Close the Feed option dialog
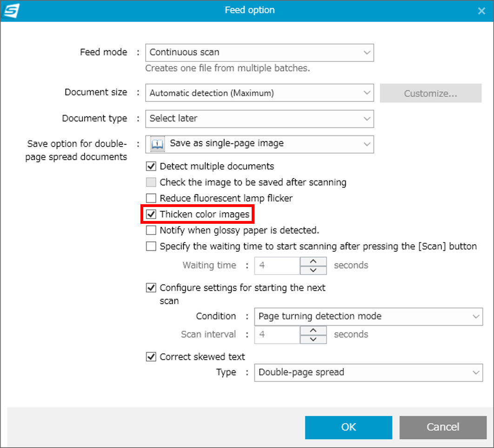Viewport: 494px width, 448px height. (481, 11)
